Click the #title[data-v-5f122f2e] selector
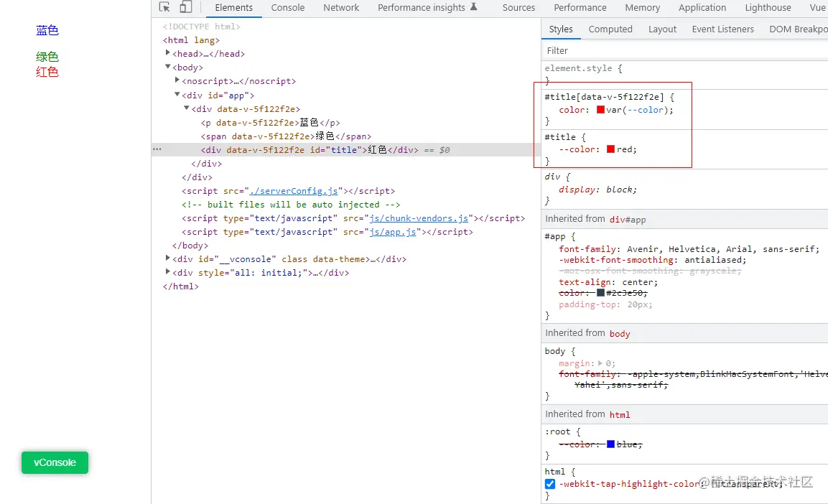 pyautogui.click(x=604, y=97)
